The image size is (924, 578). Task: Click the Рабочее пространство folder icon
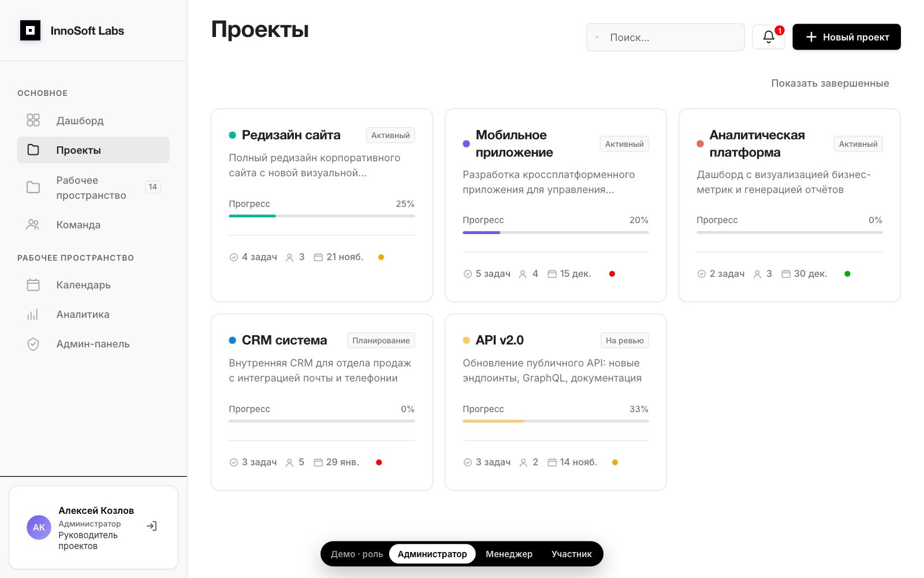(33, 187)
